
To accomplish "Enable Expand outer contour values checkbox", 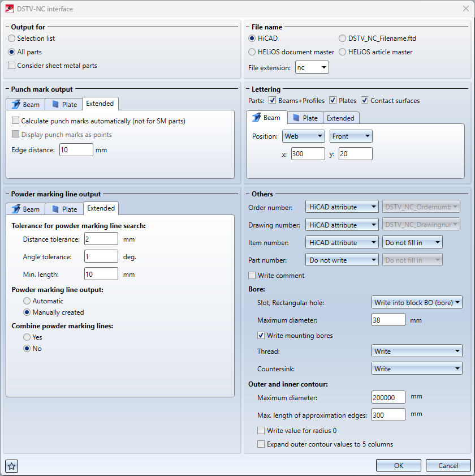I will pos(261,444).
